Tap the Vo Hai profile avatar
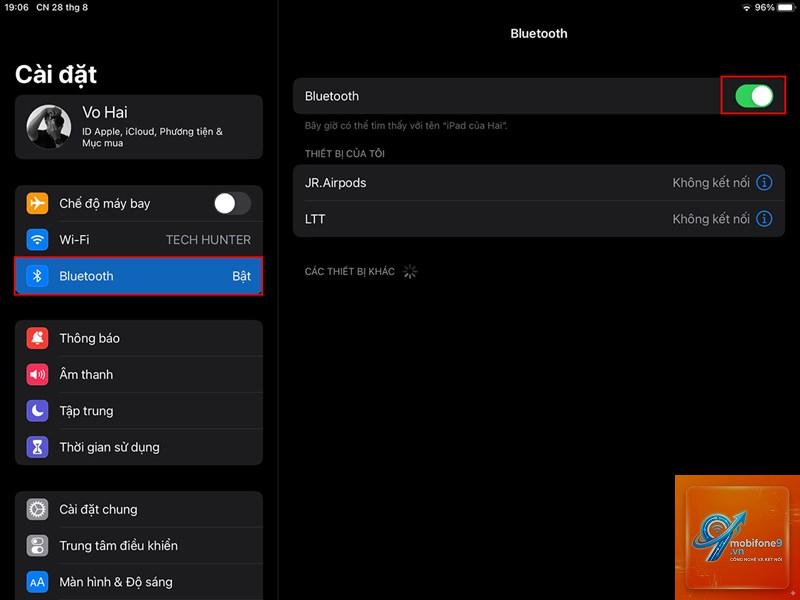 point(49,127)
